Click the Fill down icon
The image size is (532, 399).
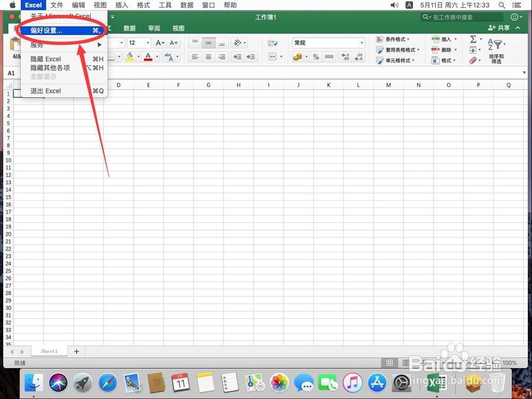coord(473,50)
